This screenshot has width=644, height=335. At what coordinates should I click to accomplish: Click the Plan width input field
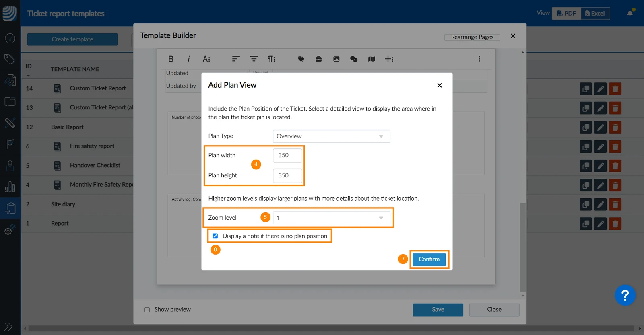coord(287,155)
